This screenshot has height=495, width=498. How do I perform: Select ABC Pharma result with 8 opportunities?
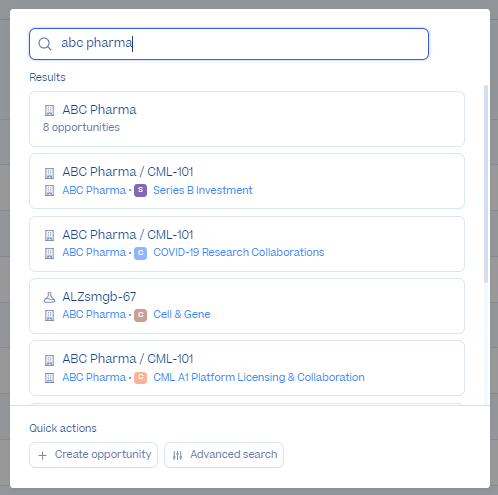click(247, 119)
